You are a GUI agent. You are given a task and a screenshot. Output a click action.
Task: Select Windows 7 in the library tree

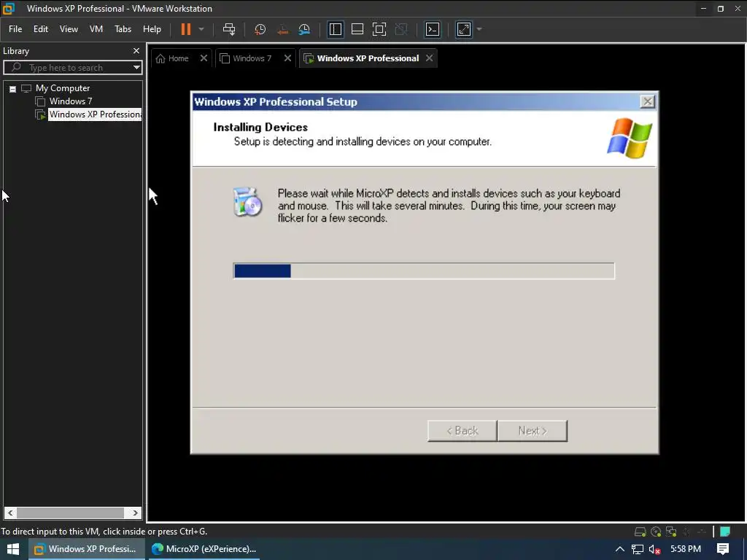(x=71, y=101)
